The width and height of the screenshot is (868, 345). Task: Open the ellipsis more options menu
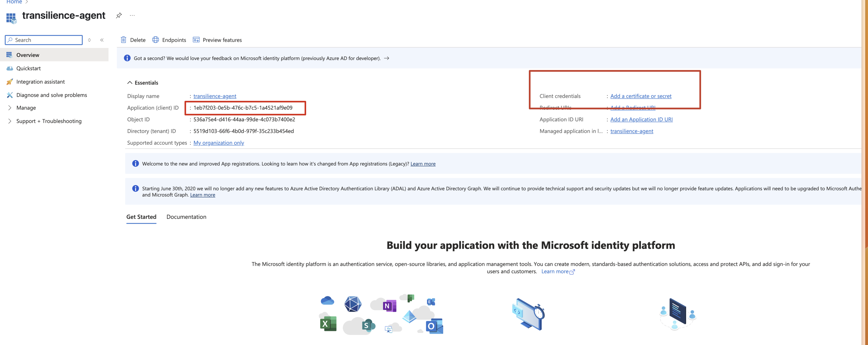point(132,16)
